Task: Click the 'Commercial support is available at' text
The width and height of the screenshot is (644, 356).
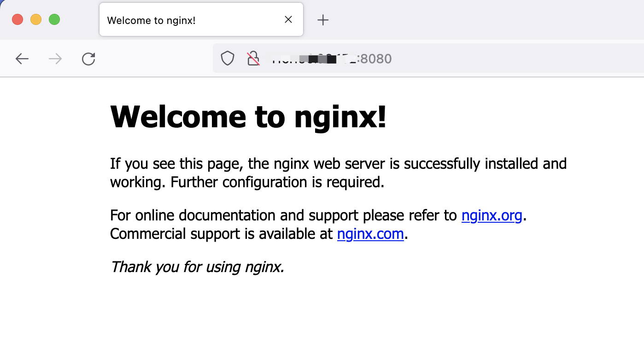Action: pyautogui.click(x=221, y=234)
